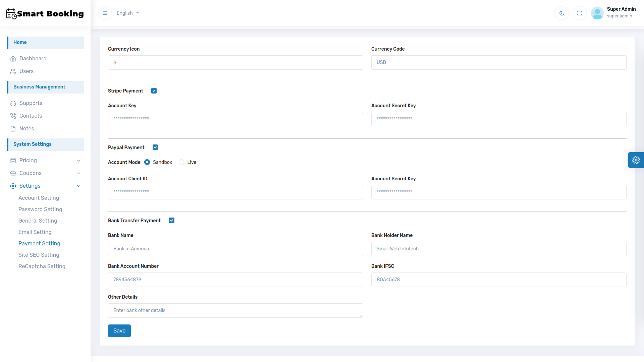Enter fullscreen using the expand icon
This screenshot has height=362, width=644.
(x=580, y=13)
